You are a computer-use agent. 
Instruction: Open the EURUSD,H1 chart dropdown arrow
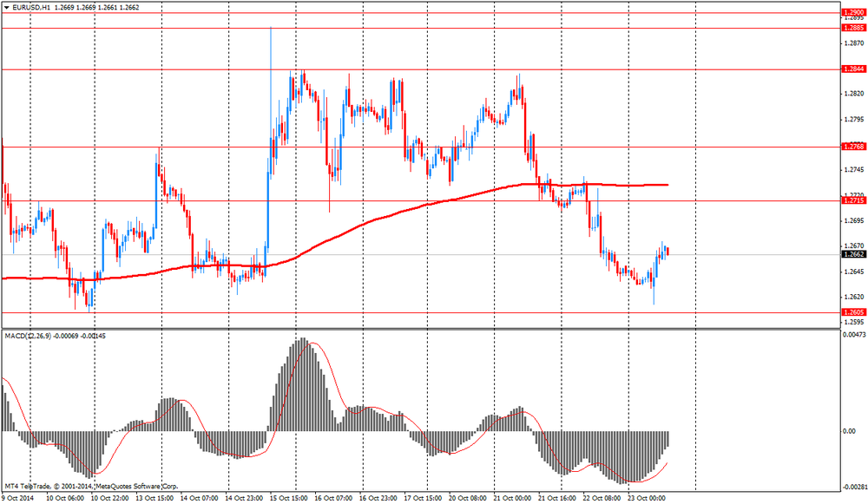tap(6, 8)
